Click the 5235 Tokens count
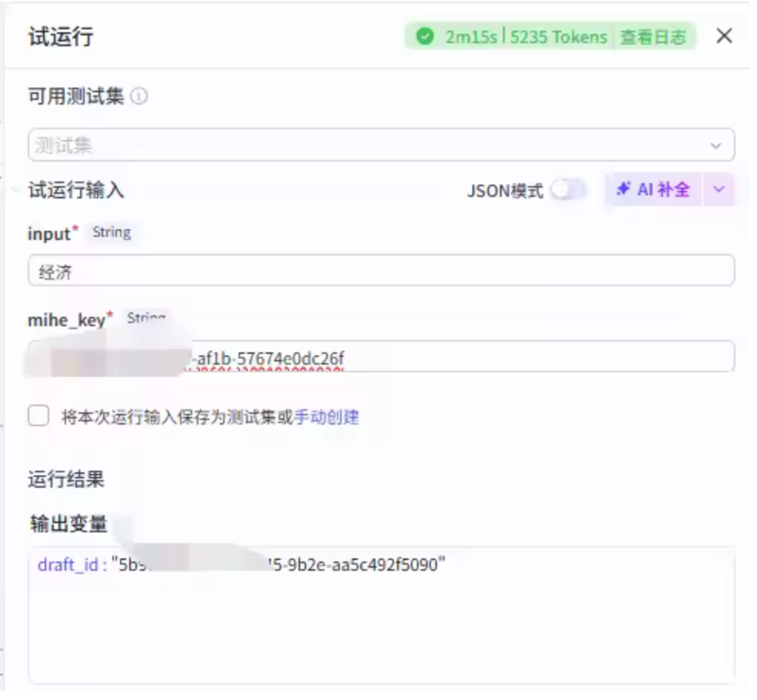 [x=559, y=37]
